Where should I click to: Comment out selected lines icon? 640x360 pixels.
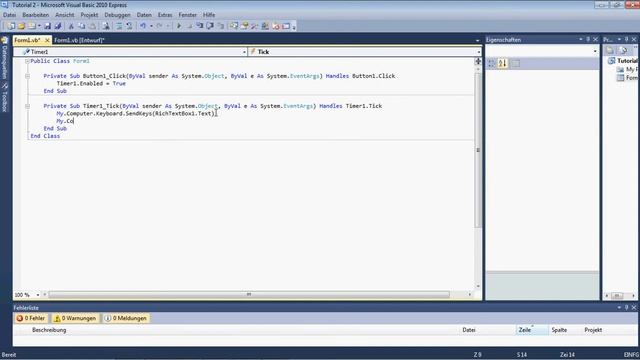119,26
